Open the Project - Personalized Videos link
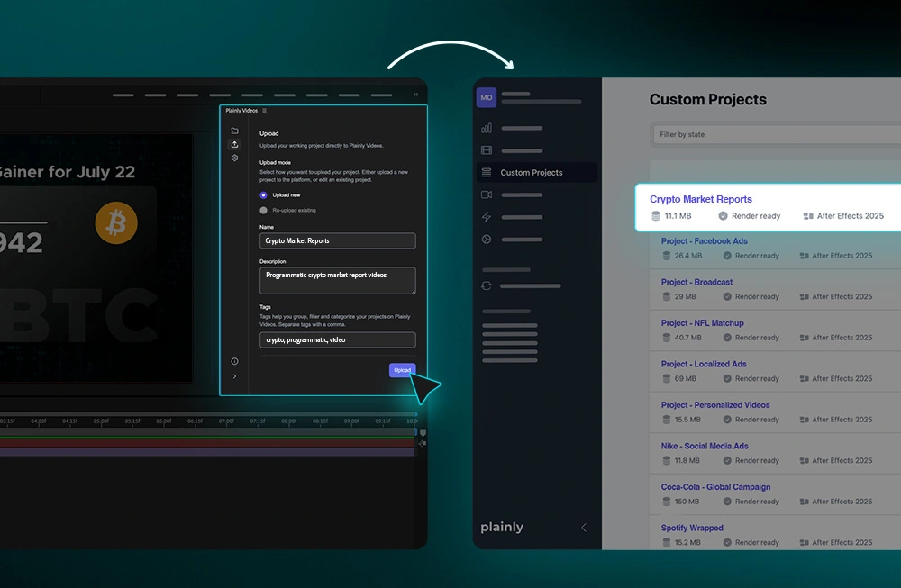901x588 pixels. click(x=714, y=405)
